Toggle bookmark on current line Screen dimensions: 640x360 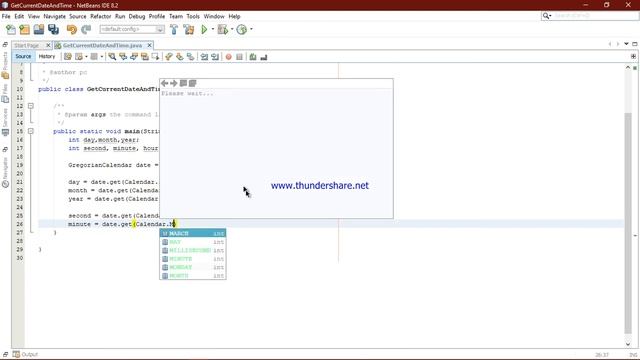coord(190,57)
